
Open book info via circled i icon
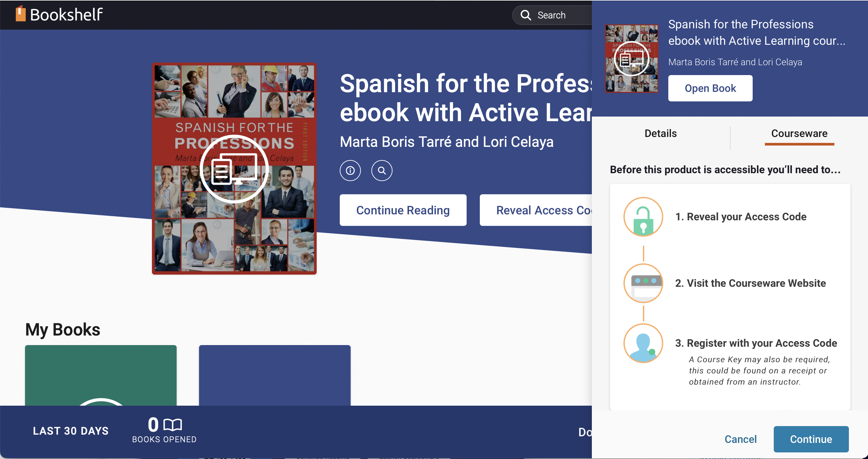[350, 171]
